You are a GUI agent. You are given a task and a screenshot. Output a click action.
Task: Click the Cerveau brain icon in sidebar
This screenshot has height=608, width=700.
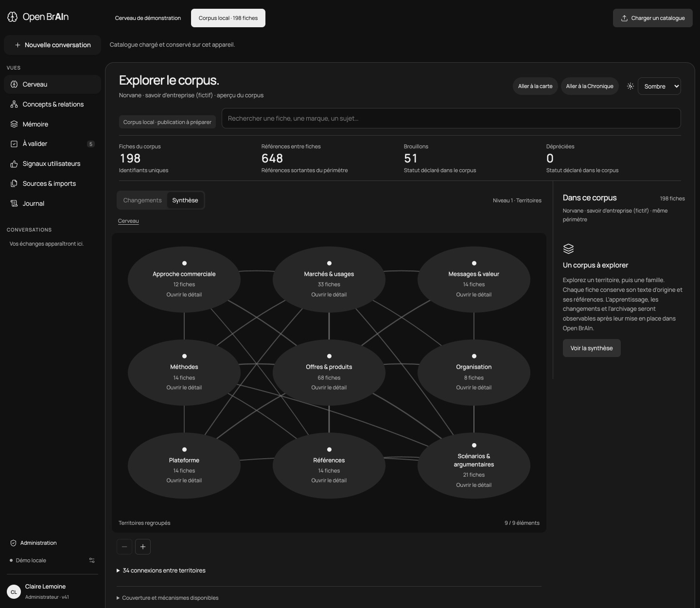click(x=14, y=84)
